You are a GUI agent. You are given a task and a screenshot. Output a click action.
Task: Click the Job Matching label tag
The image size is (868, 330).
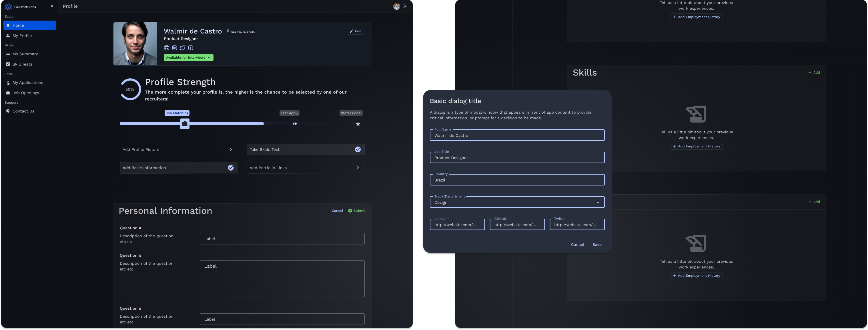coord(177,113)
